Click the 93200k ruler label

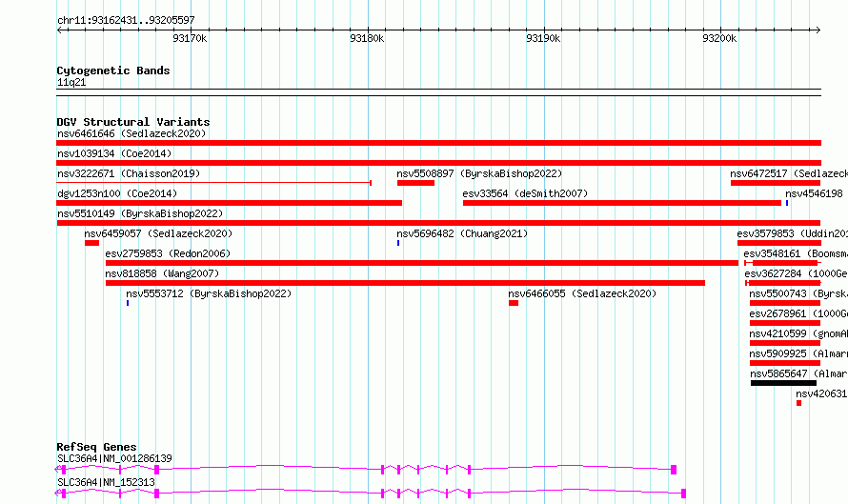tap(719, 38)
